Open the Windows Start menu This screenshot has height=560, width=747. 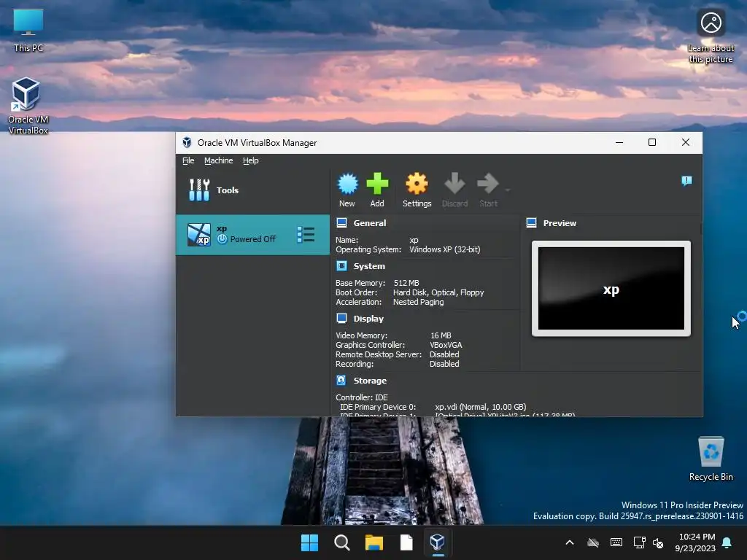coord(309,542)
